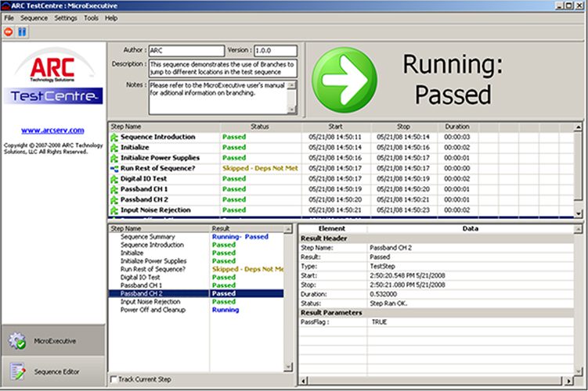Click data panel horizontal scroll right arrow
Viewport: 588px width, 391px height.
pos(569,381)
